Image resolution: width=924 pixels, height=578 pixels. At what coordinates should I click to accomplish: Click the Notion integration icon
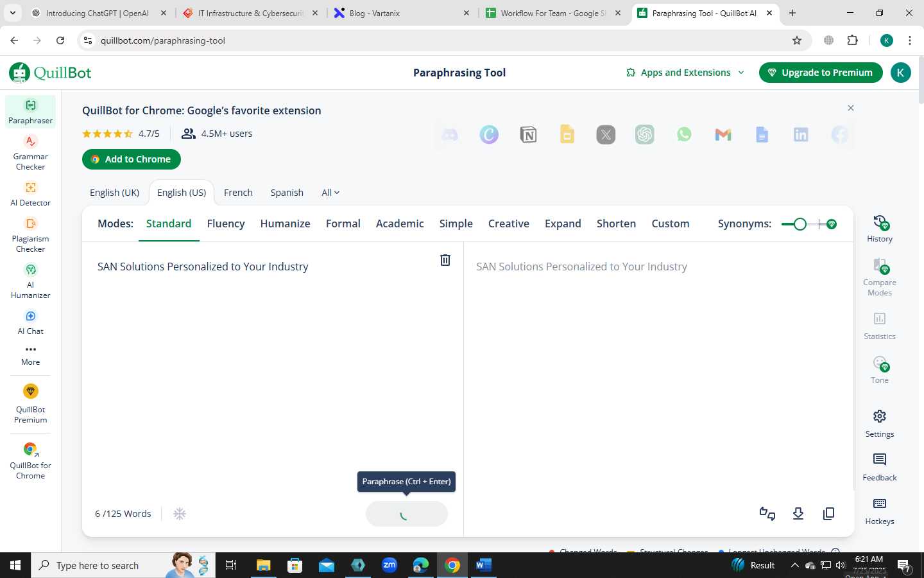[528, 134]
